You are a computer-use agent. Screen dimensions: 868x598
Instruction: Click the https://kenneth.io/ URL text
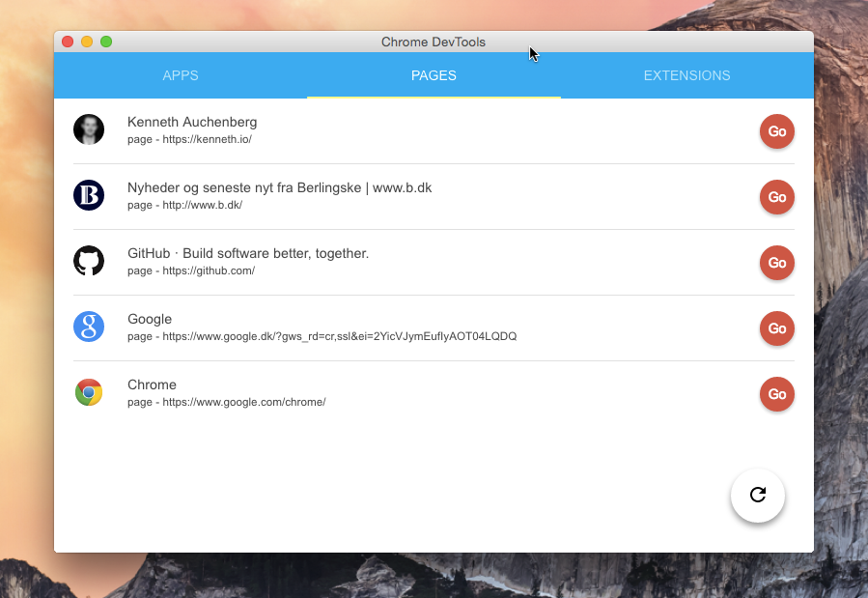click(x=207, y=139)
